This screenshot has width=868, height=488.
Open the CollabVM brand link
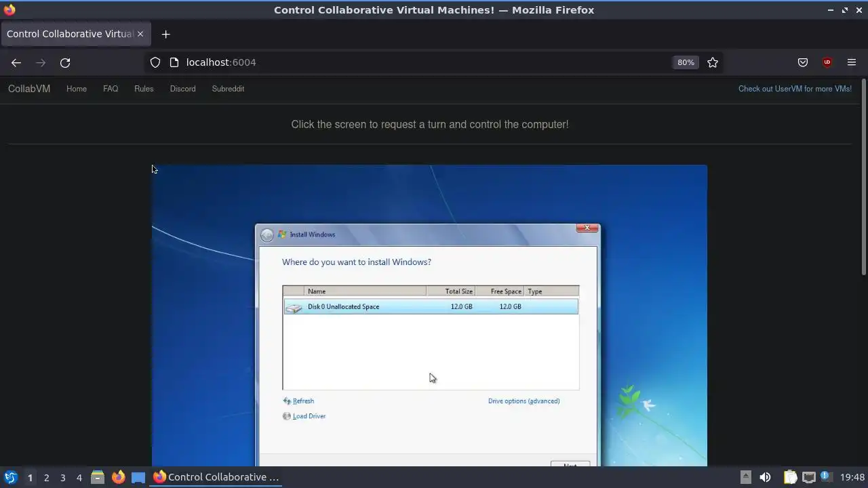29,89
